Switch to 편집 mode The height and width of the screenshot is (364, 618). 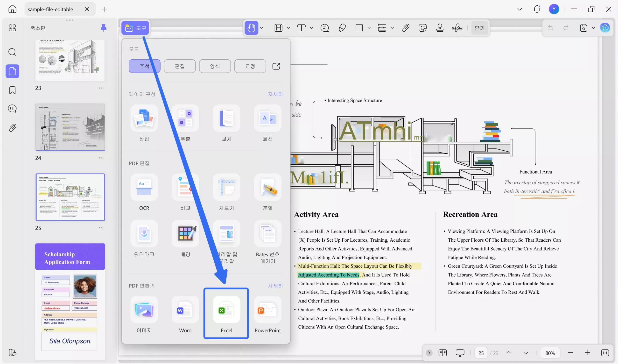click(x=180, y=66)
